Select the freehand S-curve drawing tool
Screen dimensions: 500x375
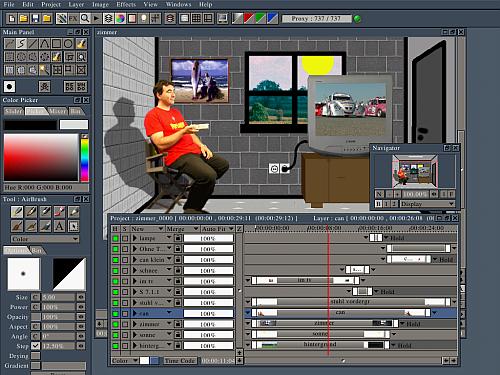(21, 44)
